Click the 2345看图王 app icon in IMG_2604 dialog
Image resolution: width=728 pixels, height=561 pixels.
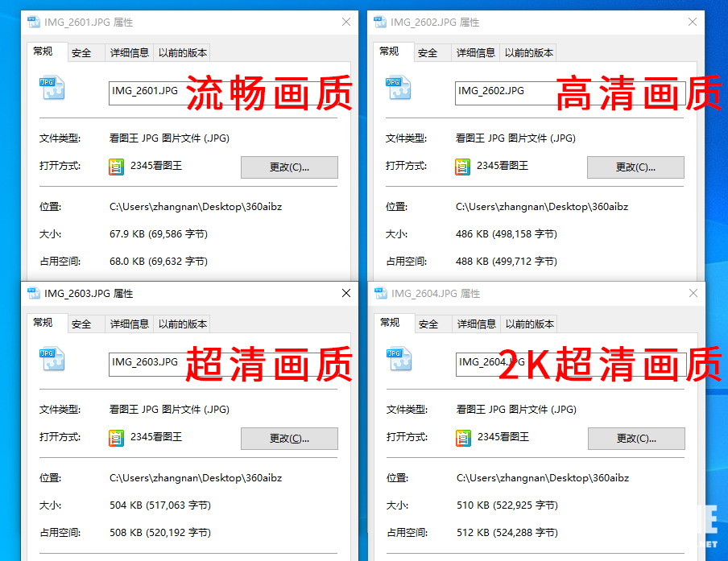pos(464,438)
